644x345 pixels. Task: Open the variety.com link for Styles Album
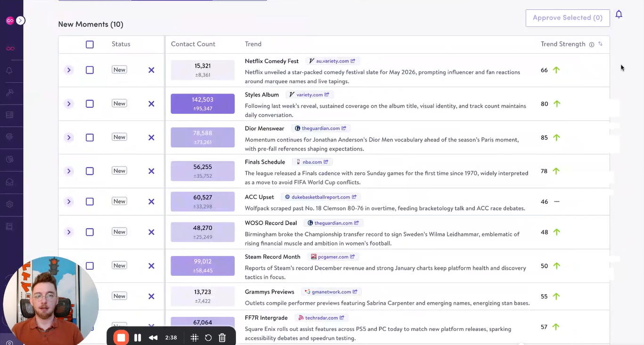click(309, 95)
